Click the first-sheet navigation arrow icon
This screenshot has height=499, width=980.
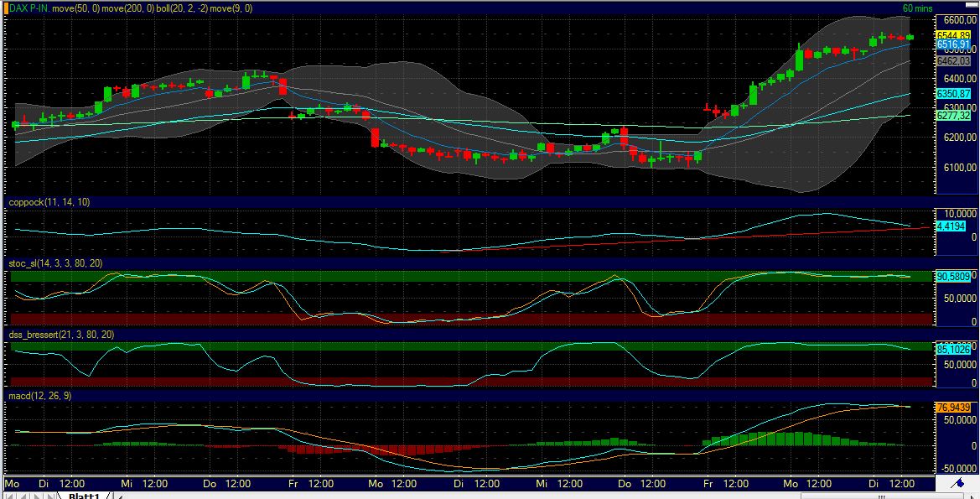pos(9,496)
